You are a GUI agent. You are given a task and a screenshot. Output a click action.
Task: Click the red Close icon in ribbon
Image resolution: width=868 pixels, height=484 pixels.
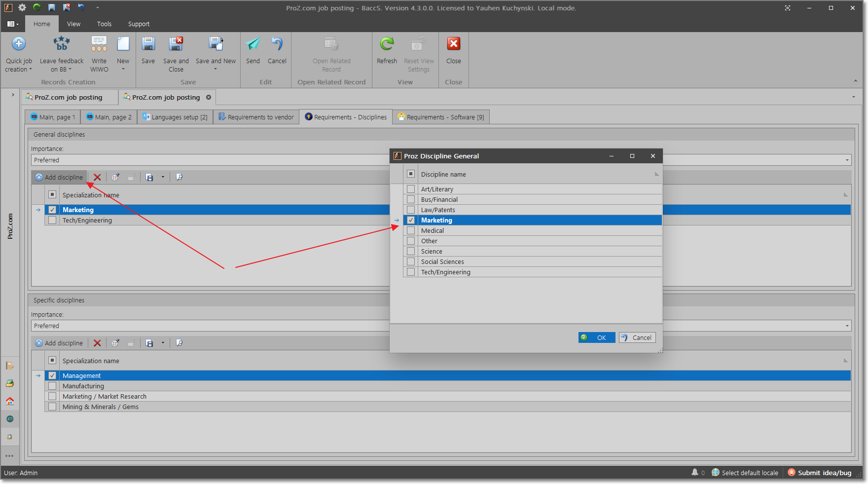tap(454, 44)
